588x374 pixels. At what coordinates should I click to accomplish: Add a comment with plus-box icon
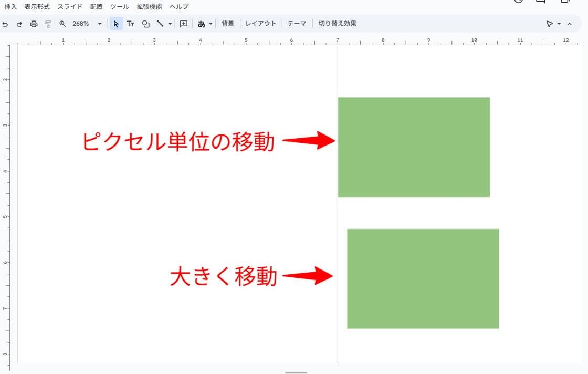click(184, 24)
